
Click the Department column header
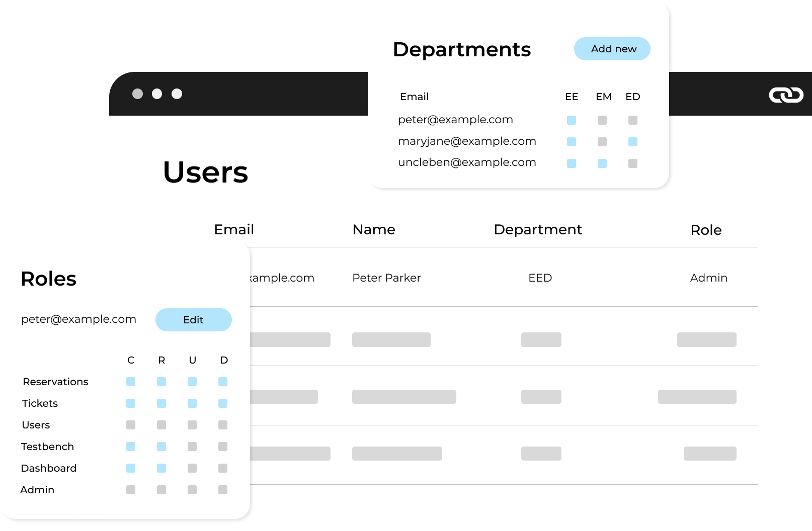(x=538, y=230)
